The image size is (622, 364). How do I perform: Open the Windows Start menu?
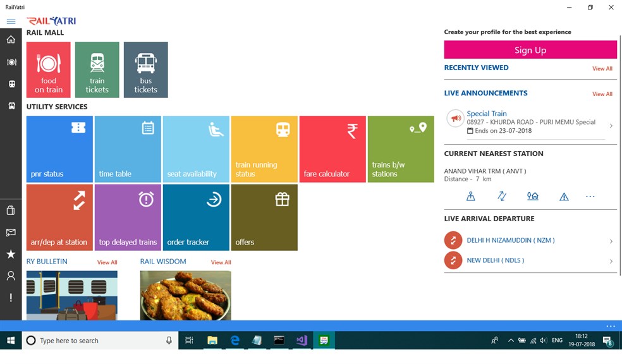(11, 341)
